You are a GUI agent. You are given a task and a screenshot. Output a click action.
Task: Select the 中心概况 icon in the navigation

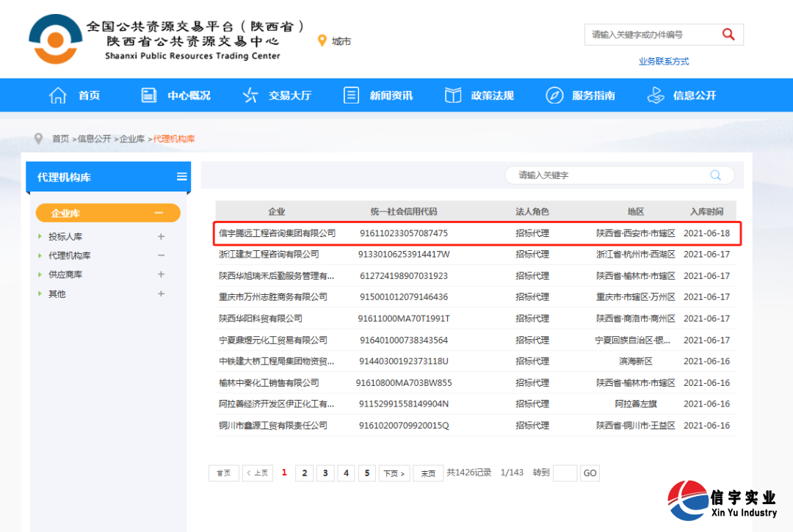pyautogui.click(x=148, y=95)
